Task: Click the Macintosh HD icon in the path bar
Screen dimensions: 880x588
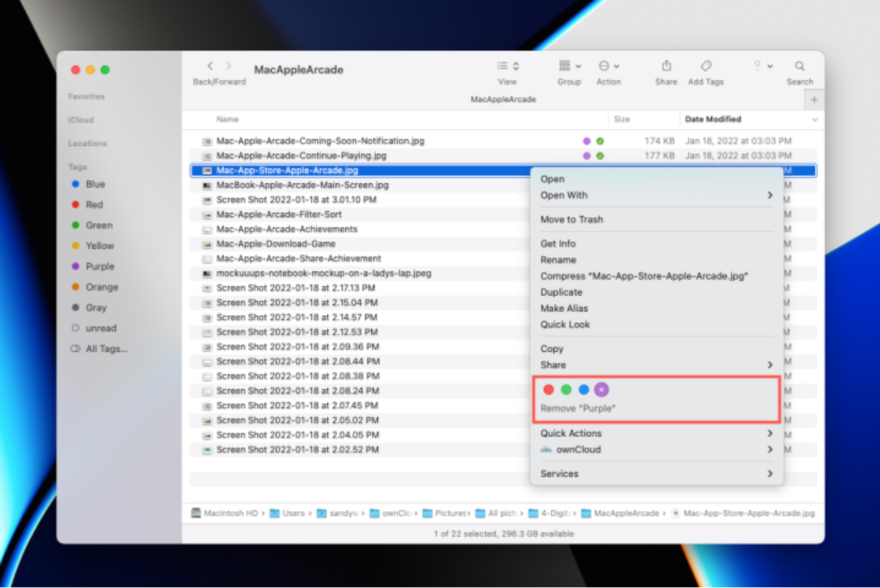Action: click(197, 513)
